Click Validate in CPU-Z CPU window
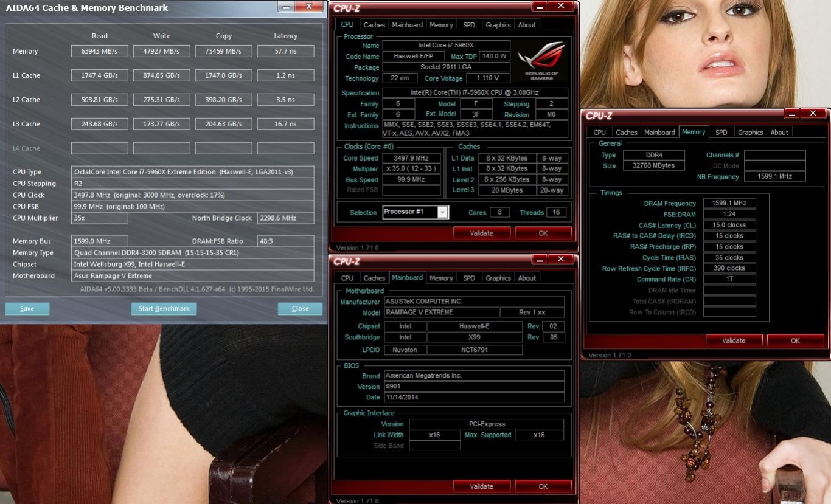Viewport: 831px width, 504px height. pyautogui.click(x=481, y=233)
